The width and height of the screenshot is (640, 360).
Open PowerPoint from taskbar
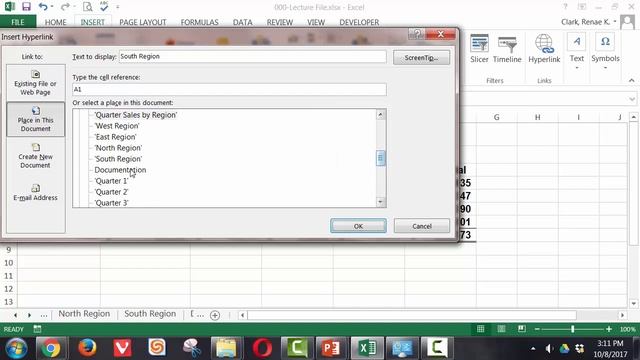[331, 348]
